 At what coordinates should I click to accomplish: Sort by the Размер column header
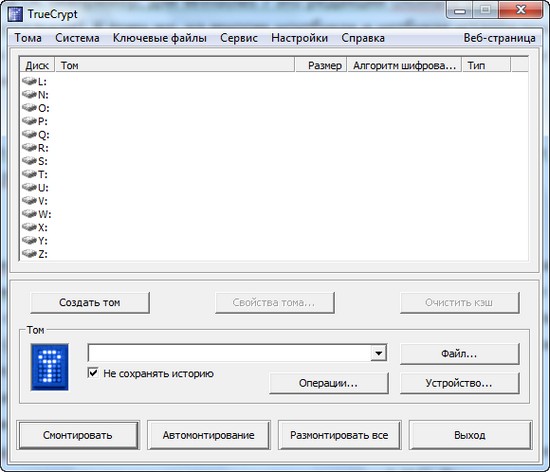click(321, 65)
